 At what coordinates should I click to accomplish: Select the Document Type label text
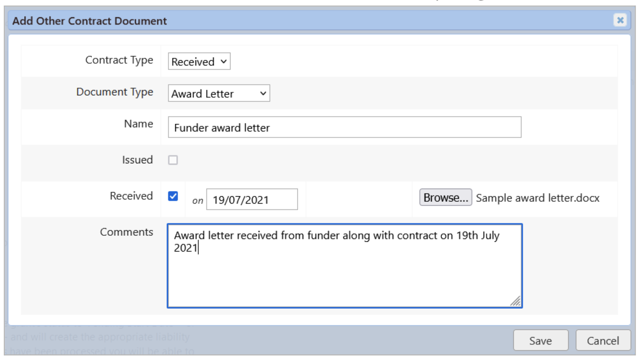point(115,92)
